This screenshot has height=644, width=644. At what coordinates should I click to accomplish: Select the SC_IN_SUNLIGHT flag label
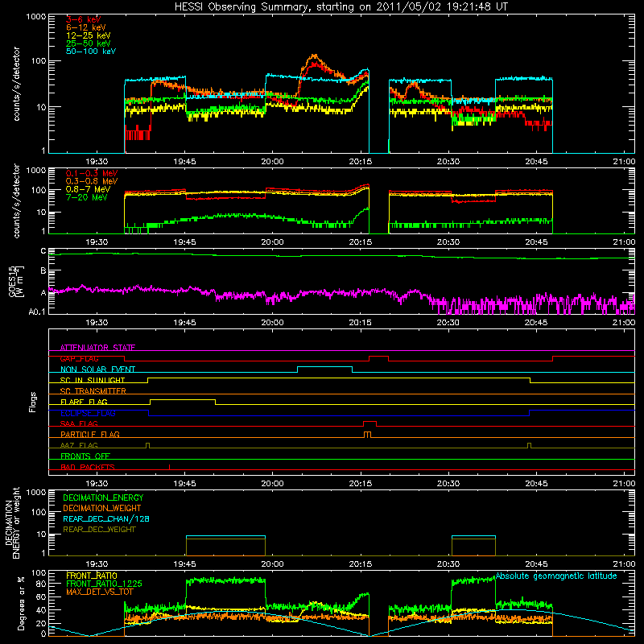click(x=93, y=380)
